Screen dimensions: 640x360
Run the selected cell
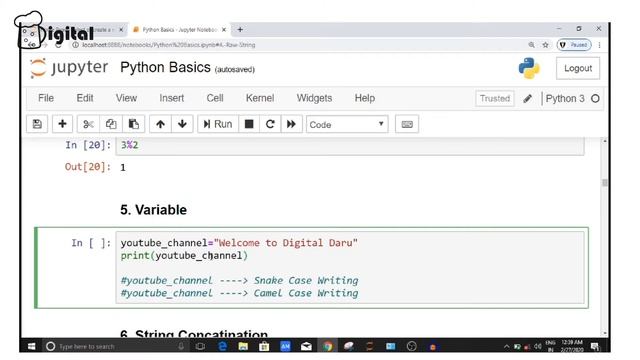[x=218, y=124]
